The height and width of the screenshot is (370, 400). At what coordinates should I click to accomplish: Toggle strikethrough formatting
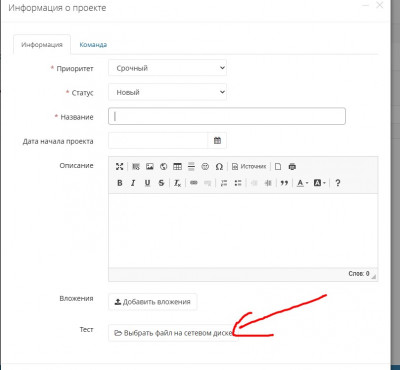pos(161,183)
